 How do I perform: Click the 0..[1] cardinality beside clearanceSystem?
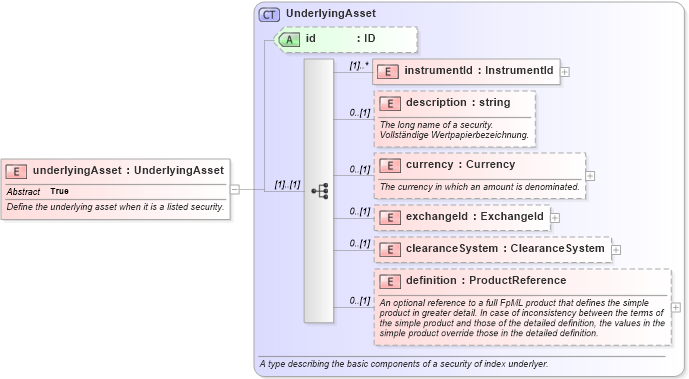tap(360, 243)
